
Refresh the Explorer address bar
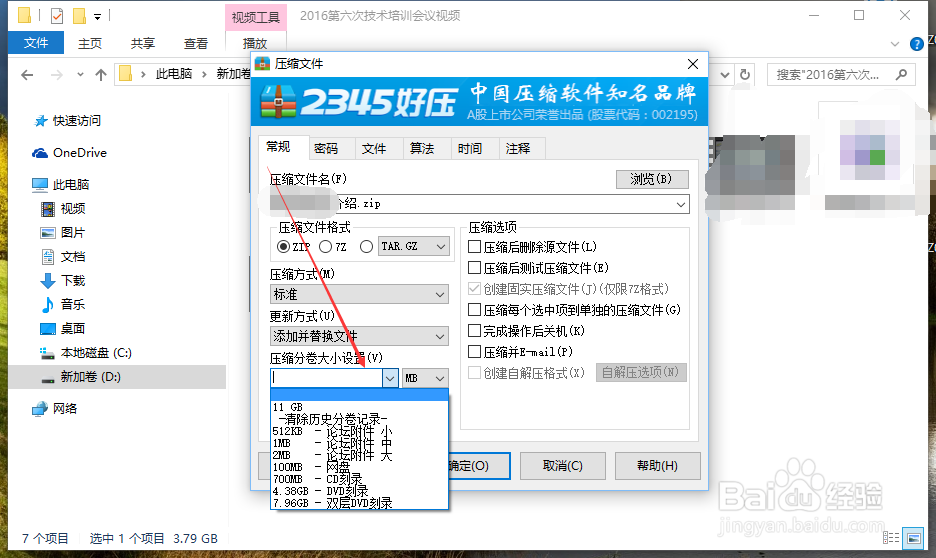tap(745, 75)
